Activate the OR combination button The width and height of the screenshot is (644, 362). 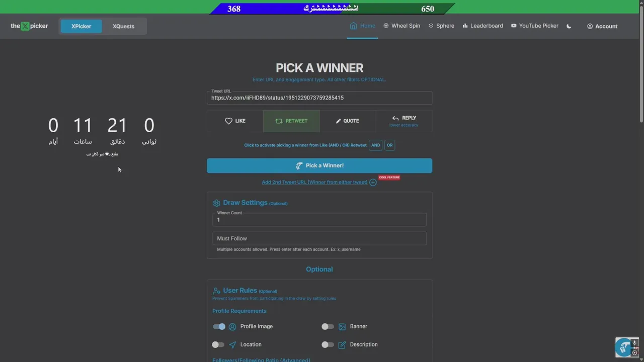389,145
